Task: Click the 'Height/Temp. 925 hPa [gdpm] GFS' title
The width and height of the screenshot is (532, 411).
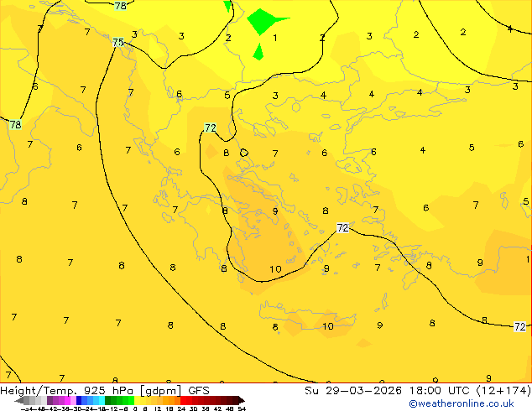Action: coord(105,390)
